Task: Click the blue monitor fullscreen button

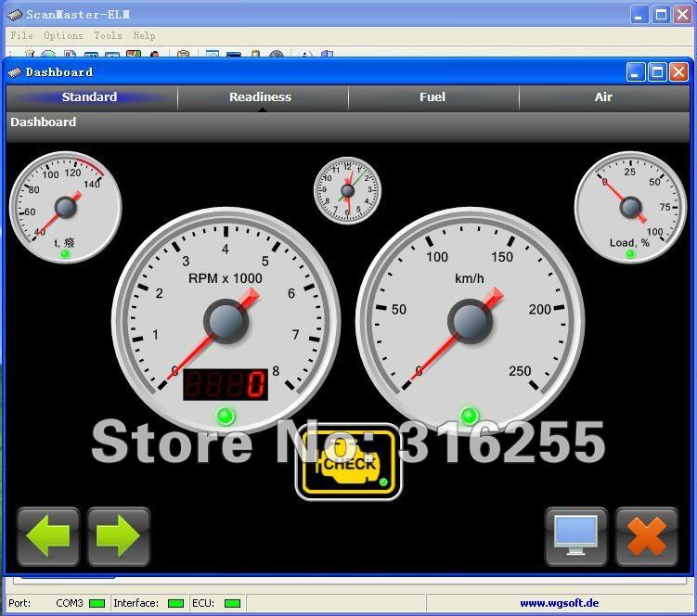Action: tap(576, 536)
